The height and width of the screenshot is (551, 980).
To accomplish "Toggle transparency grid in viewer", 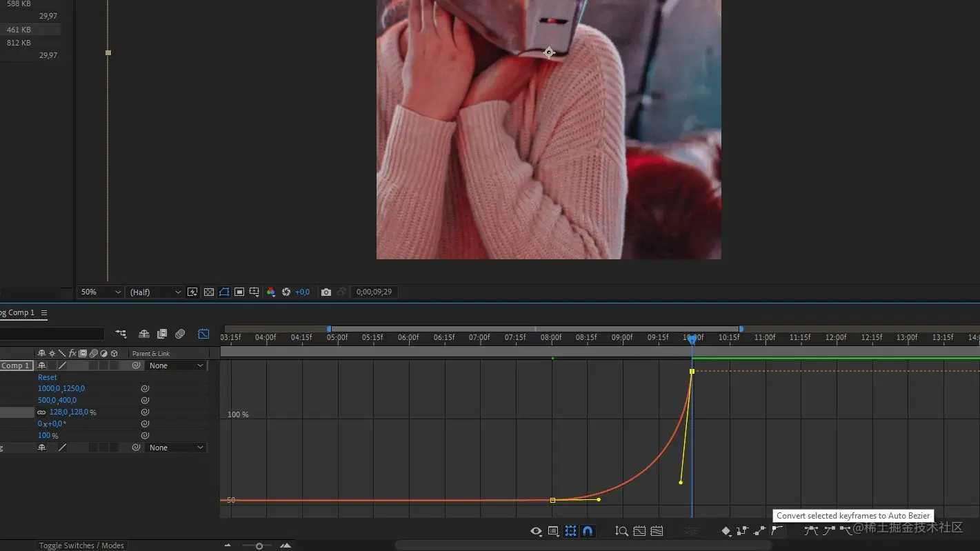I will click(x=208, y=292).
